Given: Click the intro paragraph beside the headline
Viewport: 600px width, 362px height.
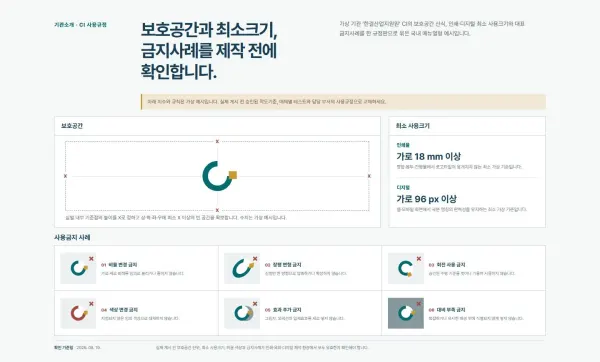Looking at the screenshot, I should [x=432, y=29].
